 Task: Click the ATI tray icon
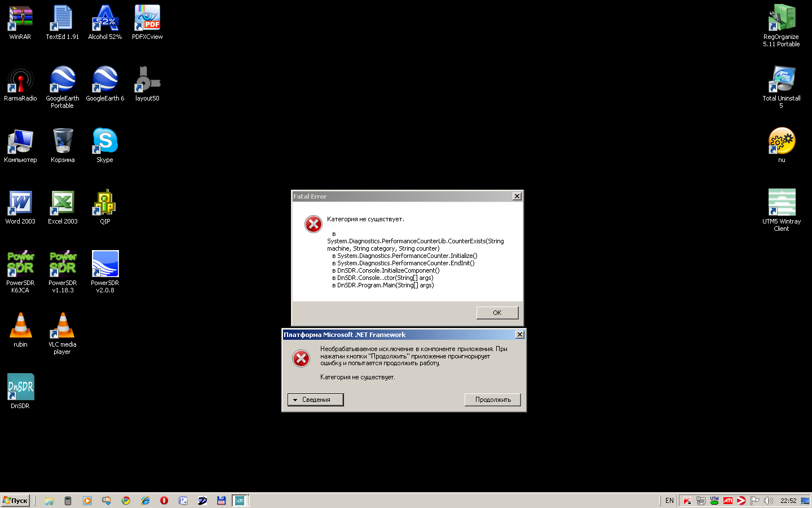[x=728, y=501]
